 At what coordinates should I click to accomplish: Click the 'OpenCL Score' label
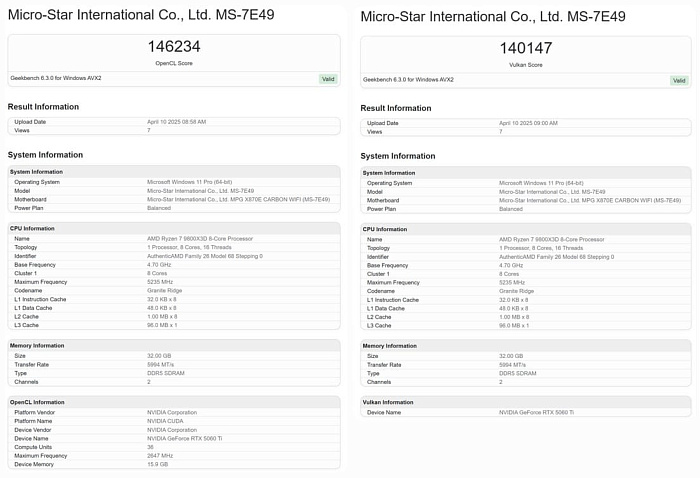(174, 63)
